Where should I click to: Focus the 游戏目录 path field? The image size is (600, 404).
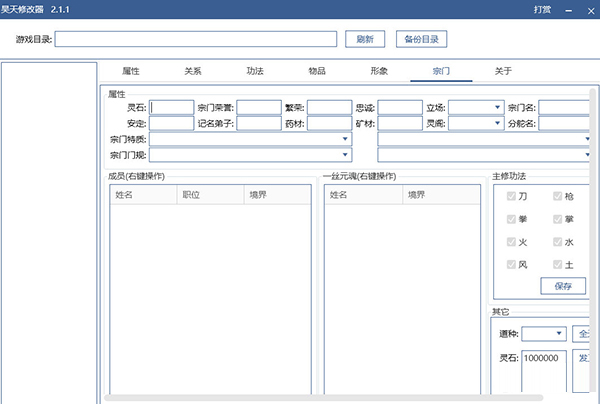(196, 39)
